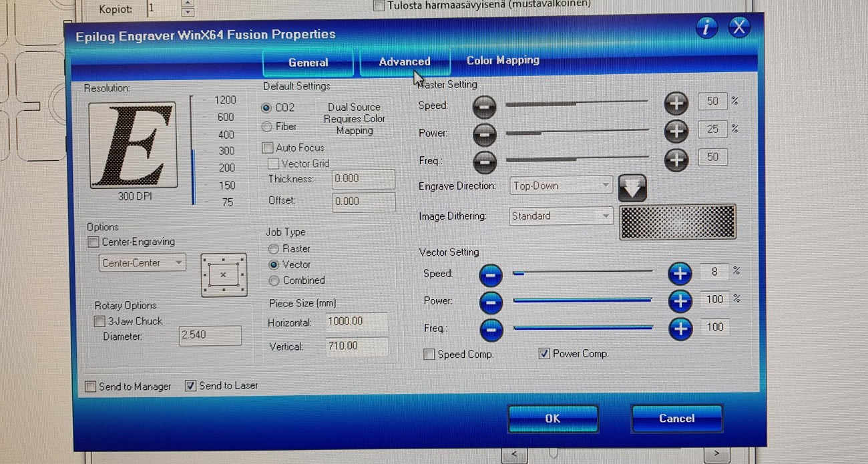Click the Cancel button
This screenshot has width=868, height=464.
pos(676,418)
